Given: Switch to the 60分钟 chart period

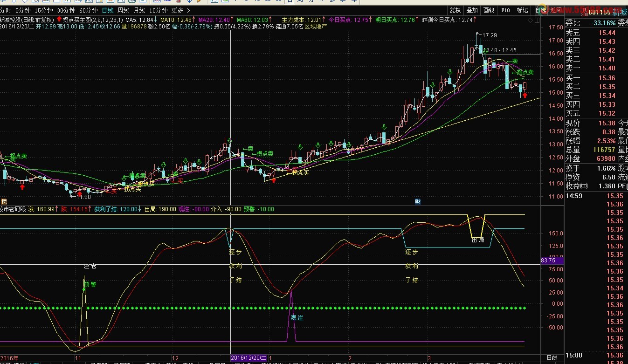Looking at the screenshot, I should pos(89,10).
